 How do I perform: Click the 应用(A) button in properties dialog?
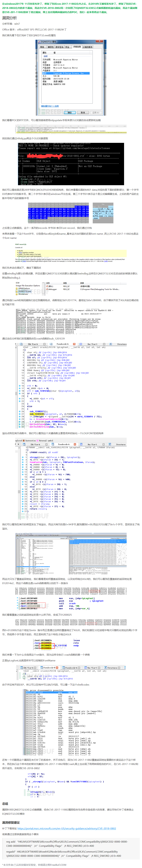(x=96, y=112)
